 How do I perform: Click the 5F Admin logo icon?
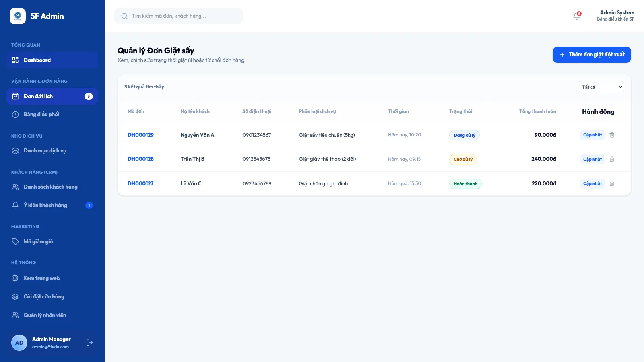click(18, 16)
